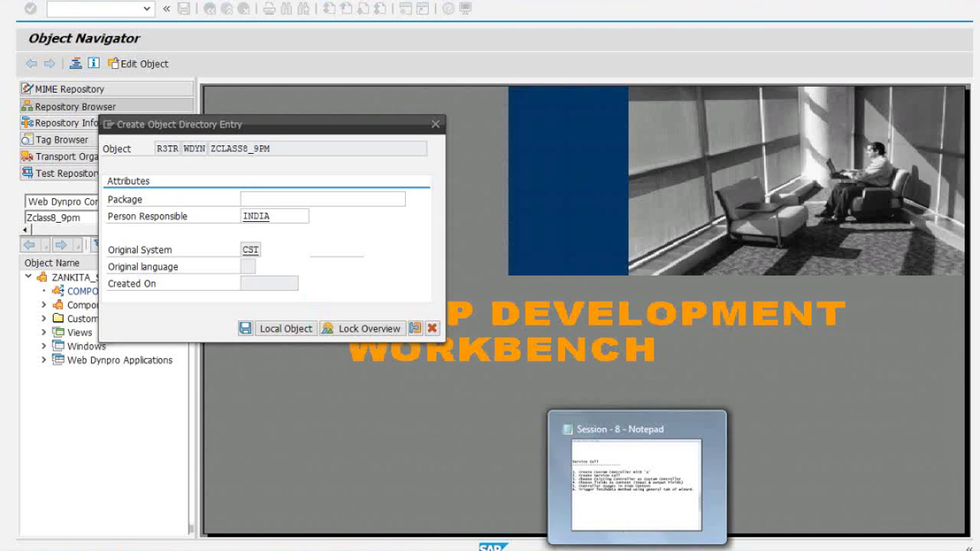Expand the Custom folder node
980x551 pixels.
point(44,318)
